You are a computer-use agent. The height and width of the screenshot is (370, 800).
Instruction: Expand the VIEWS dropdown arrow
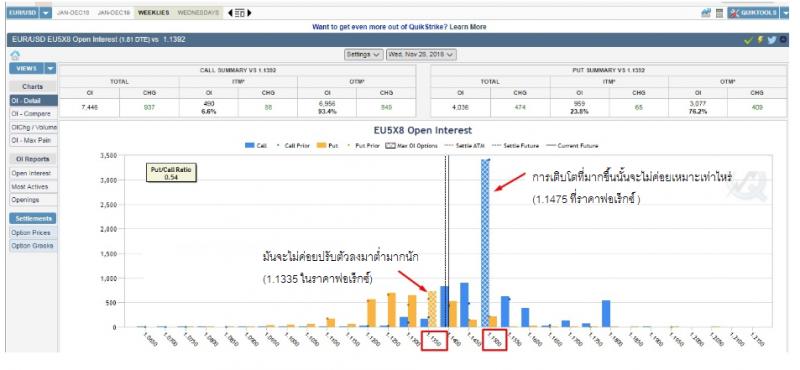tap(51, 68)
